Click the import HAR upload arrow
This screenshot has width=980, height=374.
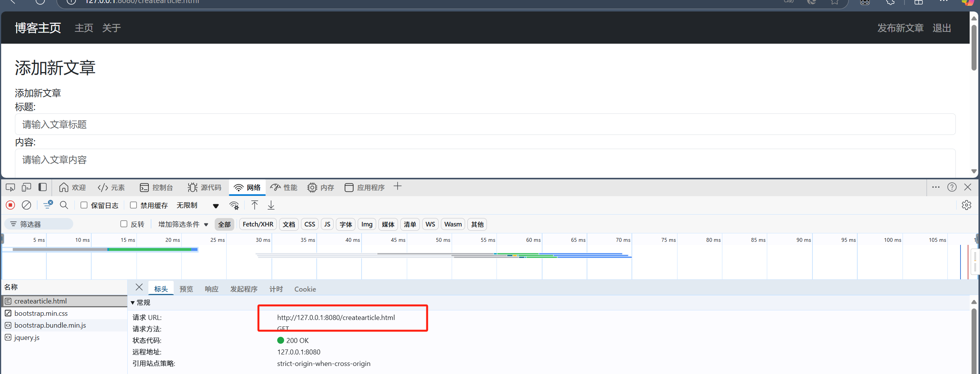255,205
